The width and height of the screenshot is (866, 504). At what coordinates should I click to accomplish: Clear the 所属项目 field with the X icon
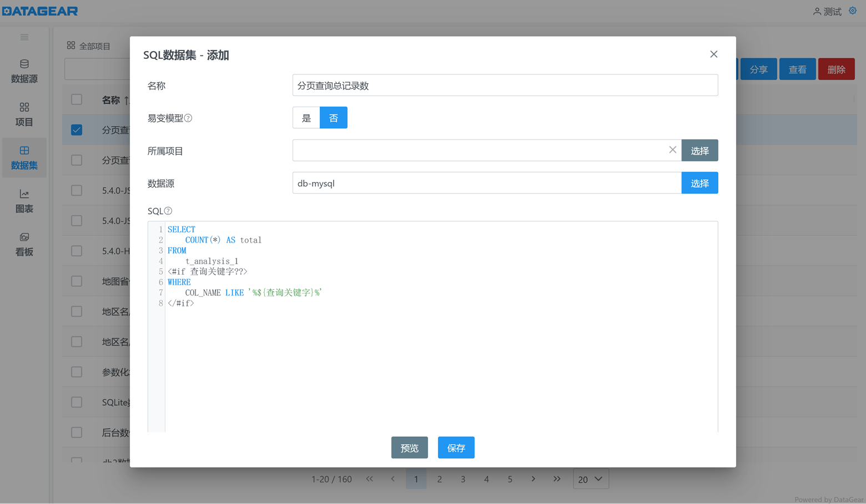coord(672,150)
